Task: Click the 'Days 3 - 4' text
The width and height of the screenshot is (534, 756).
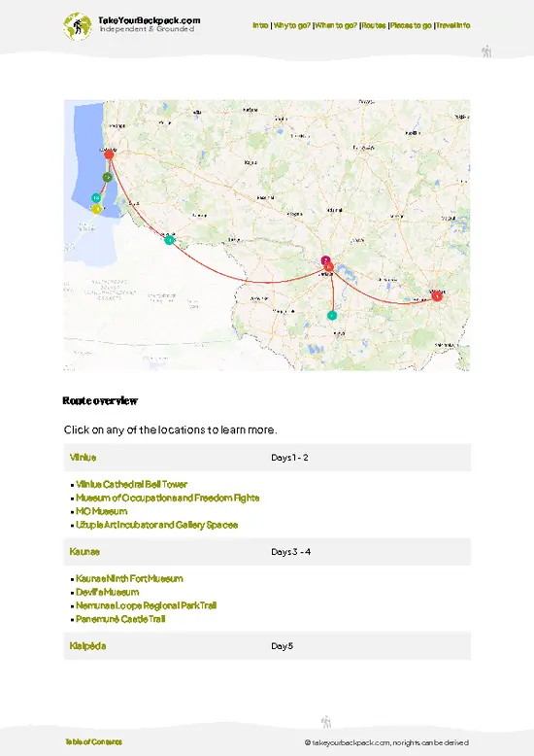Action: click(290, 552)
